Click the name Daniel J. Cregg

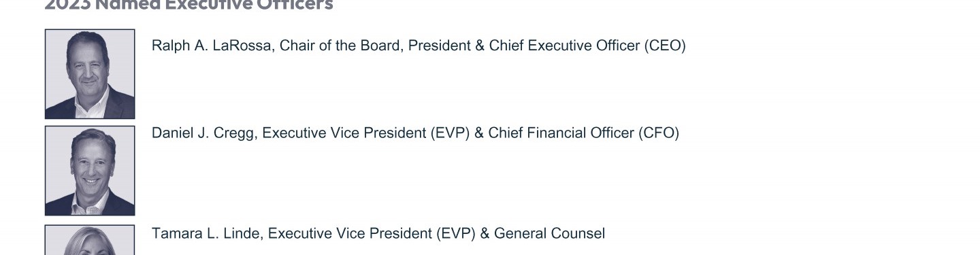(204, 133)
